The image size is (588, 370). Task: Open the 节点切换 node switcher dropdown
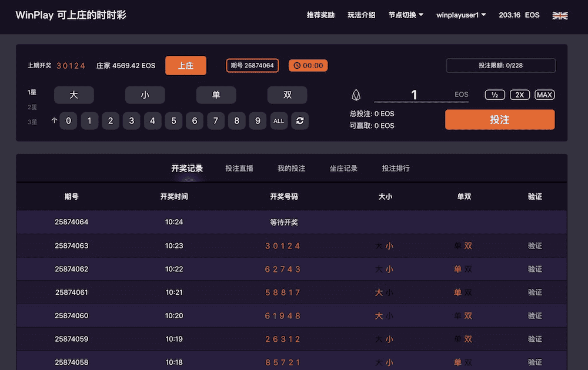point(405,15)
